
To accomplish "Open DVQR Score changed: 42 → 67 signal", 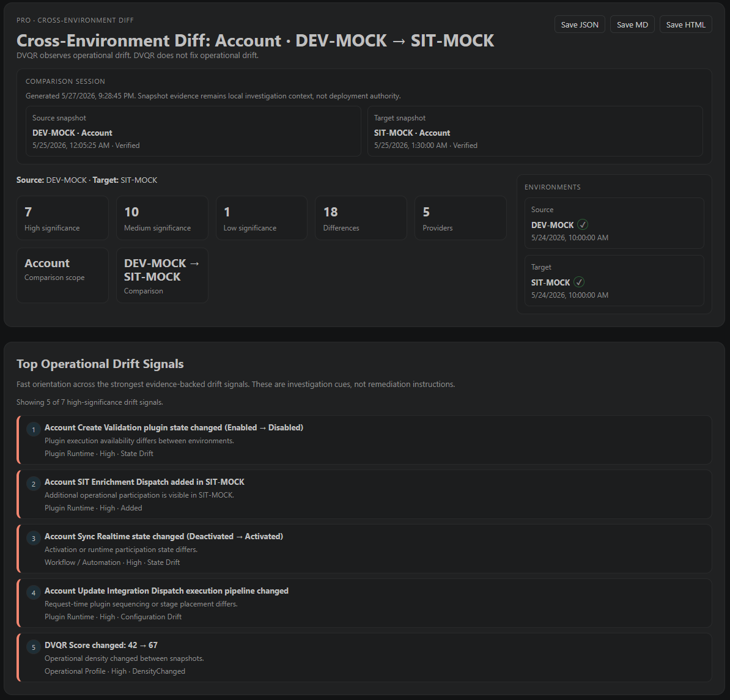I will tap(364, 658).
